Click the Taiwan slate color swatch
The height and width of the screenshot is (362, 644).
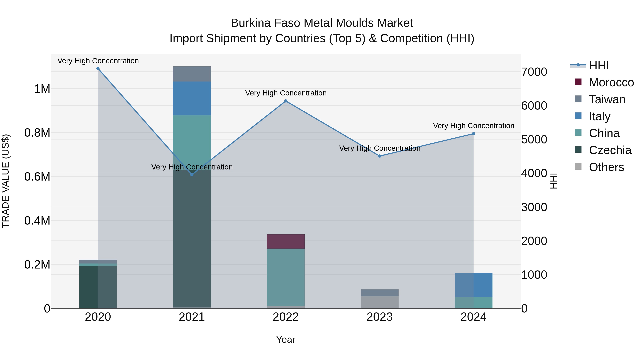pyautogui.click(x=578, y=99)
